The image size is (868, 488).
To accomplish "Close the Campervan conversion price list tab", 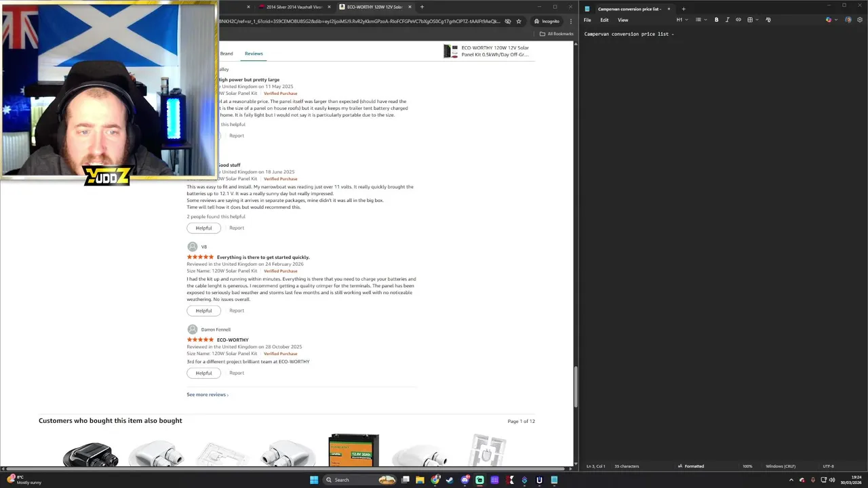I will coord(669,9).
